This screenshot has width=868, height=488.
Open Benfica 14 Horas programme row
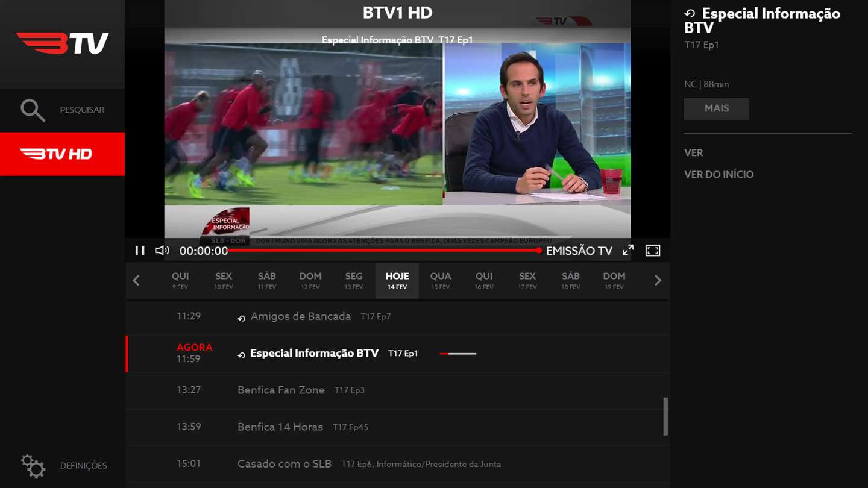[398, 427]
